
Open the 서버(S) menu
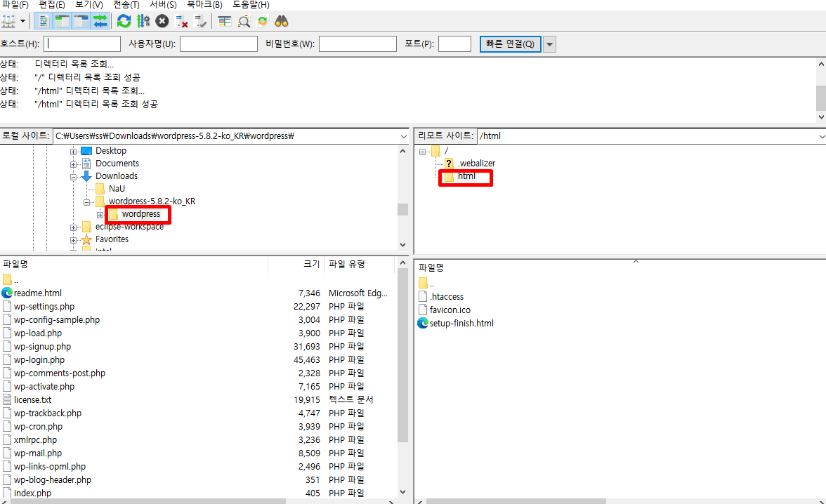point(163,5)
